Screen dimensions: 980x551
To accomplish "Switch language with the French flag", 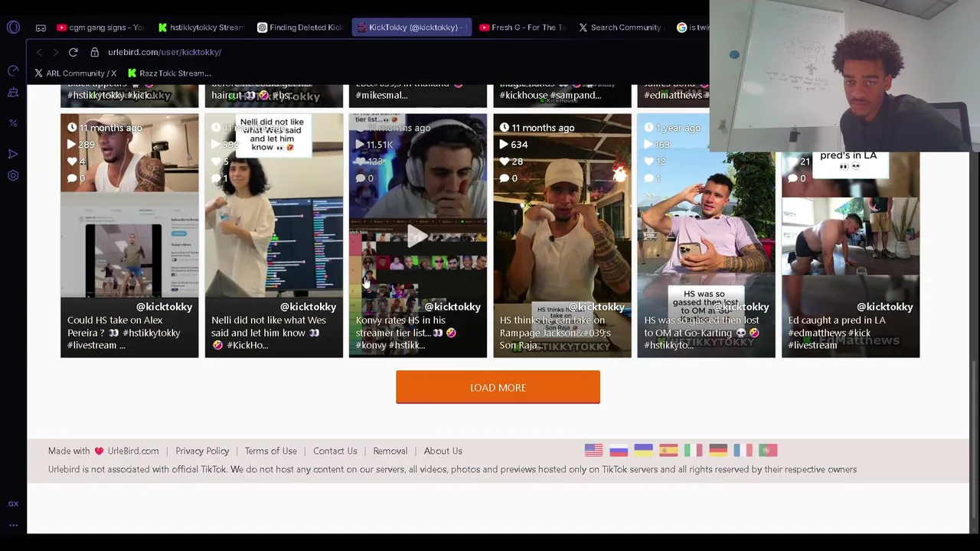I will click(x=743, y=451).
